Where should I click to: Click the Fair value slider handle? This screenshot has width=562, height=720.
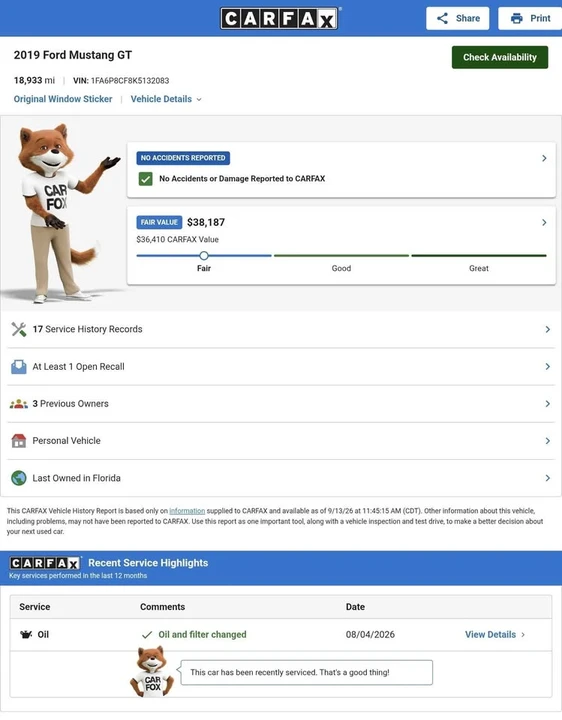click(x=204, y=256)
